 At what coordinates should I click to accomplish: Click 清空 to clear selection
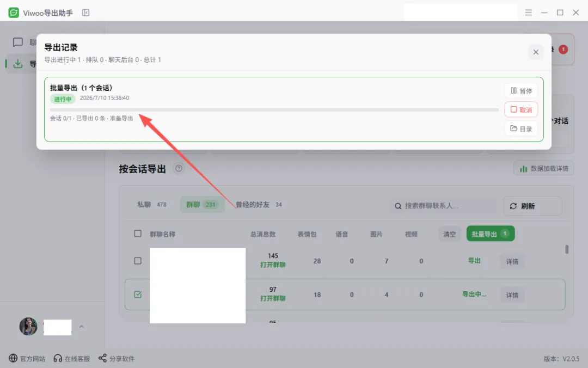449,234
